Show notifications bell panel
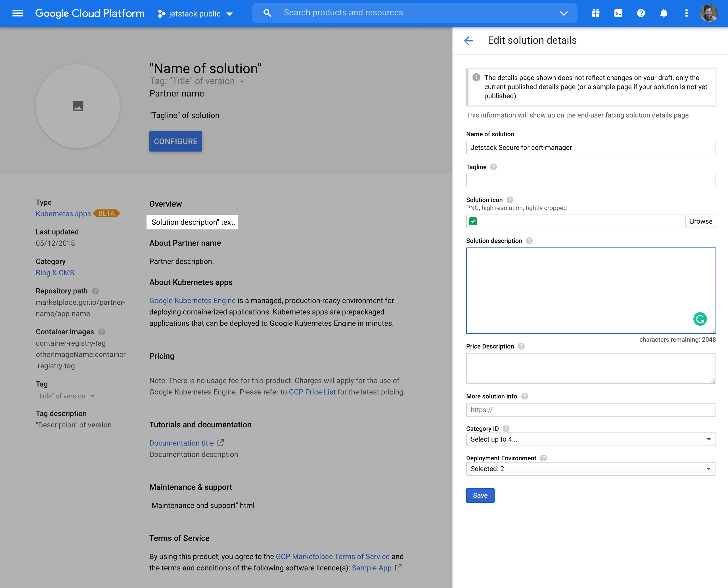This screenshot has width=728, height=588. point(663,13)
